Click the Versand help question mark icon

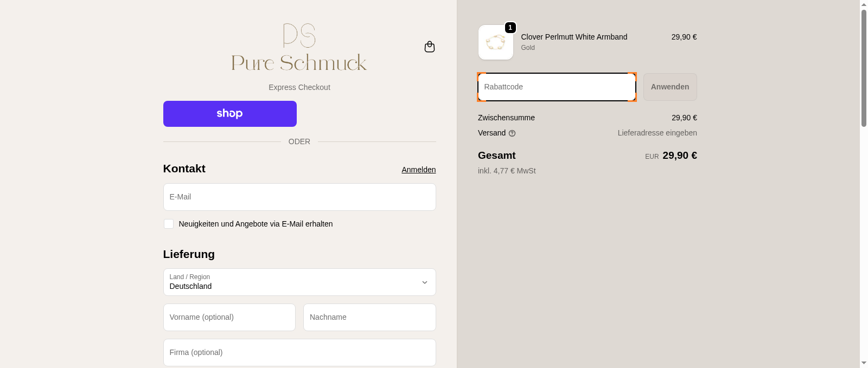512,133
